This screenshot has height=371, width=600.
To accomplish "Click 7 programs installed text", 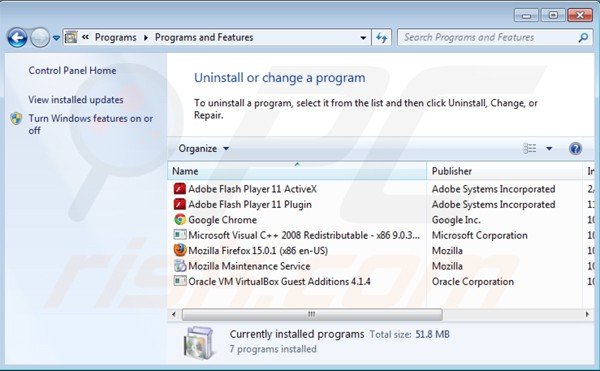I will pyautogui.click(x=273, y=349).
